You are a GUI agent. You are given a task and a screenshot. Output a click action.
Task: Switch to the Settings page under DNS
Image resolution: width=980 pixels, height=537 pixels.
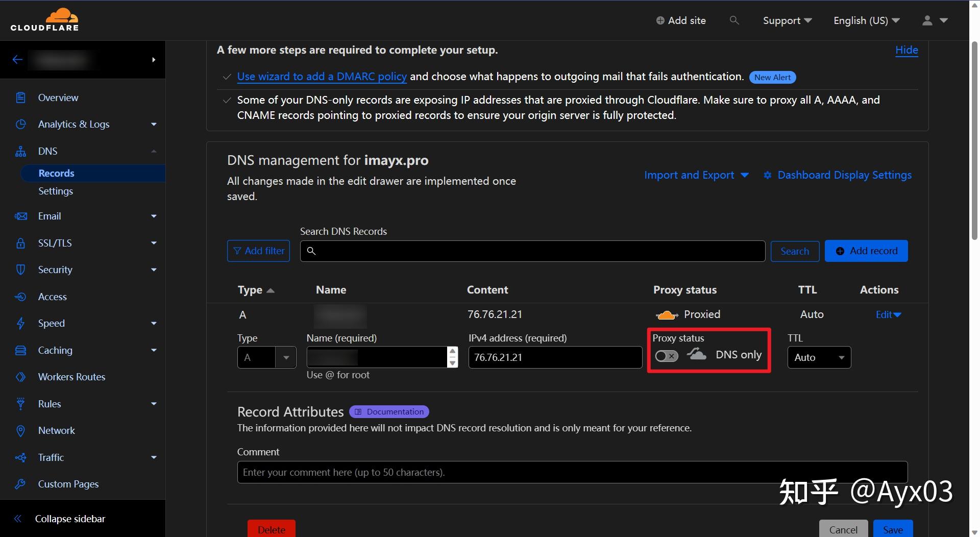[56, 191]
